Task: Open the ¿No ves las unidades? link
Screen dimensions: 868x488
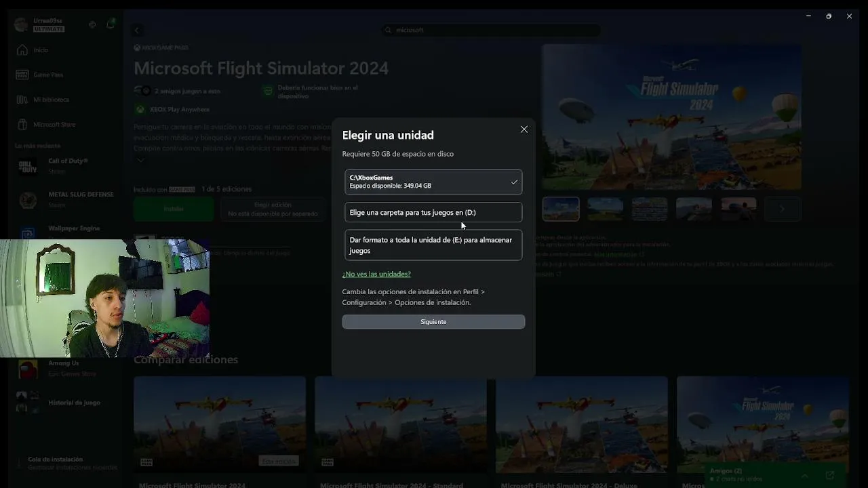Action: coord(376,274)
